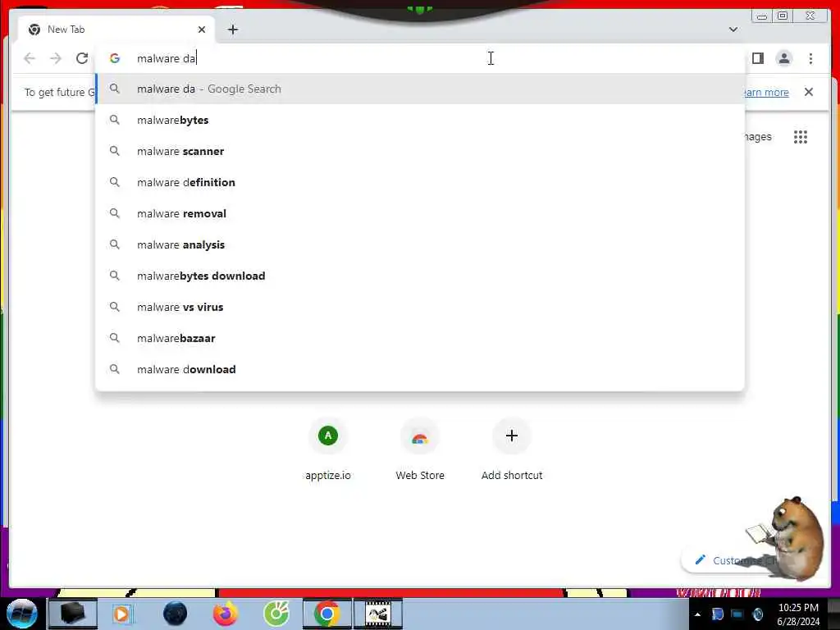Click the browser Forward arrow
This screenshot has height=630, width=840.
click(56, 58)
